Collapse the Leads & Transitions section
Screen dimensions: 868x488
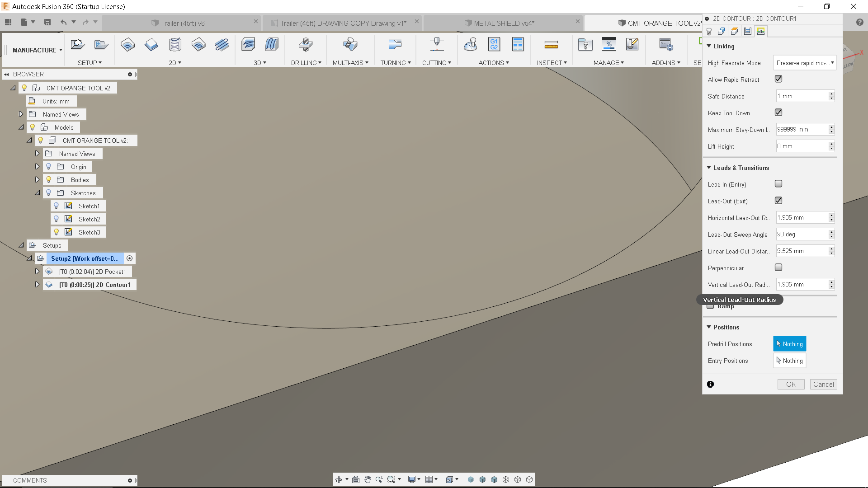pos(709,167)
